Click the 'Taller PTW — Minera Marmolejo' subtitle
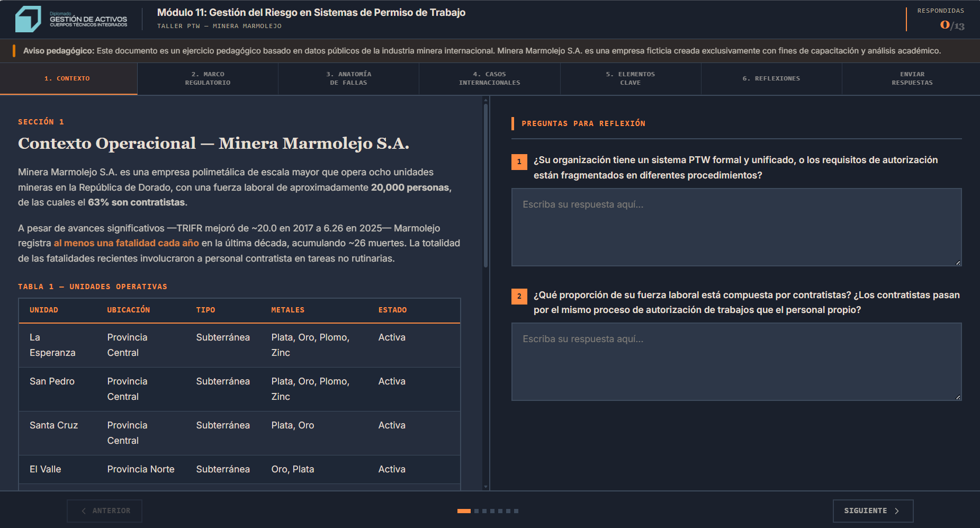Image resolution: width=980 pixels, height=528 pixels. pos(219,26)
